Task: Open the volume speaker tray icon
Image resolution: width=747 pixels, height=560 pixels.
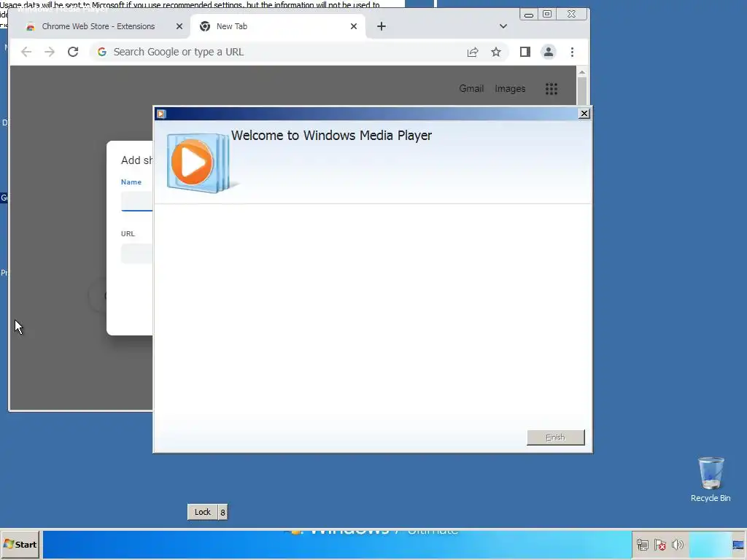Action: [x=677, y=544]
